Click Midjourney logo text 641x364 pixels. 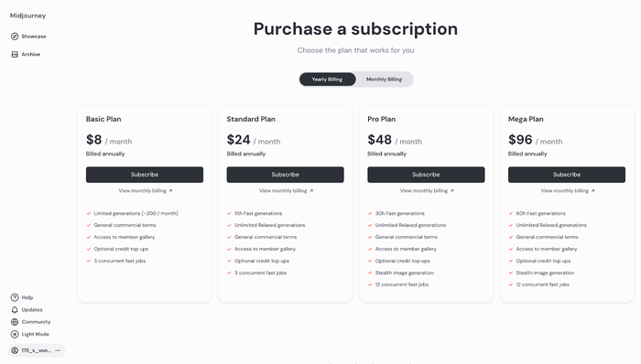27,16
